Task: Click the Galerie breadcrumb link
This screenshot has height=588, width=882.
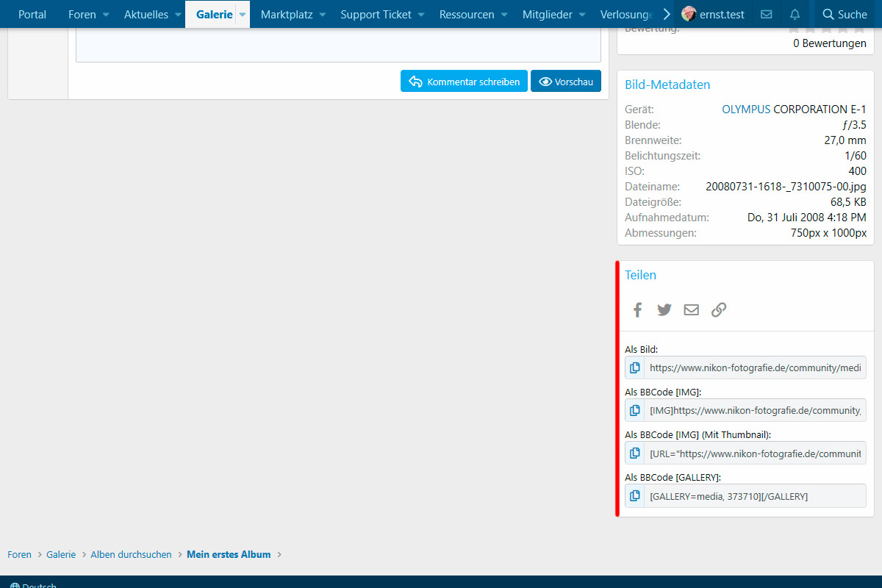Action: [x=61, y=554]
